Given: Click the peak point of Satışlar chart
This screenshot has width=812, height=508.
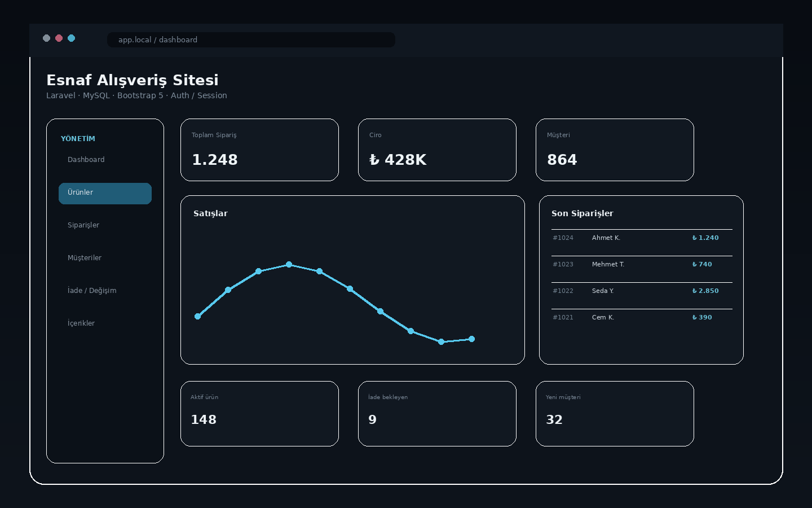Looking at the screenshot, I should point(289,265).
